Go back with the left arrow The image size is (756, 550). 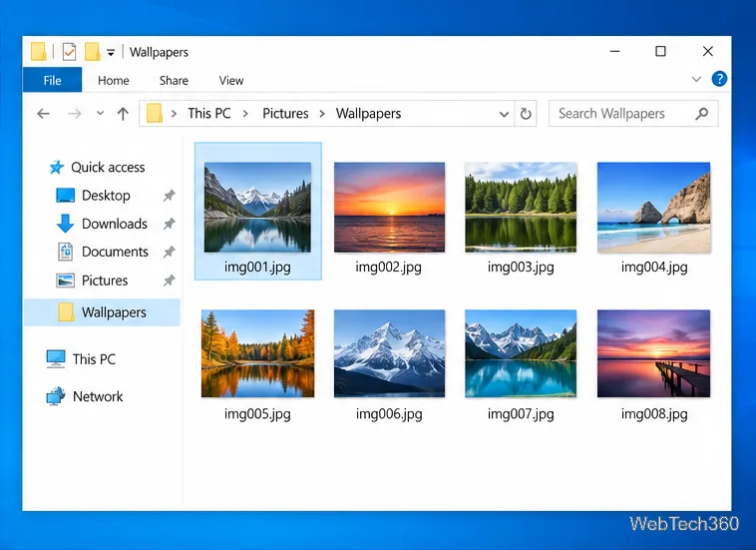[x=44, y=114]
